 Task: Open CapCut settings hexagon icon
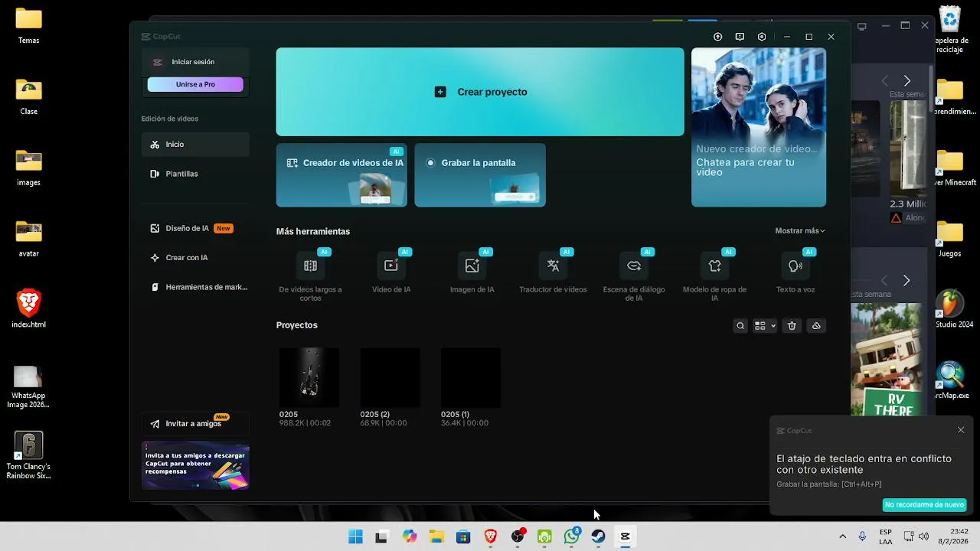pyautogui.click(x=762, y=37)
